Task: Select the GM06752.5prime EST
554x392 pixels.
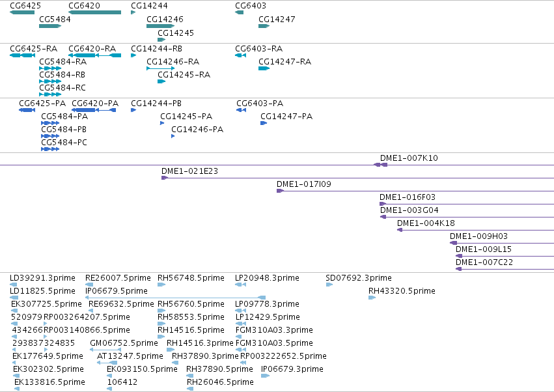Action: (x=105, y=350)
